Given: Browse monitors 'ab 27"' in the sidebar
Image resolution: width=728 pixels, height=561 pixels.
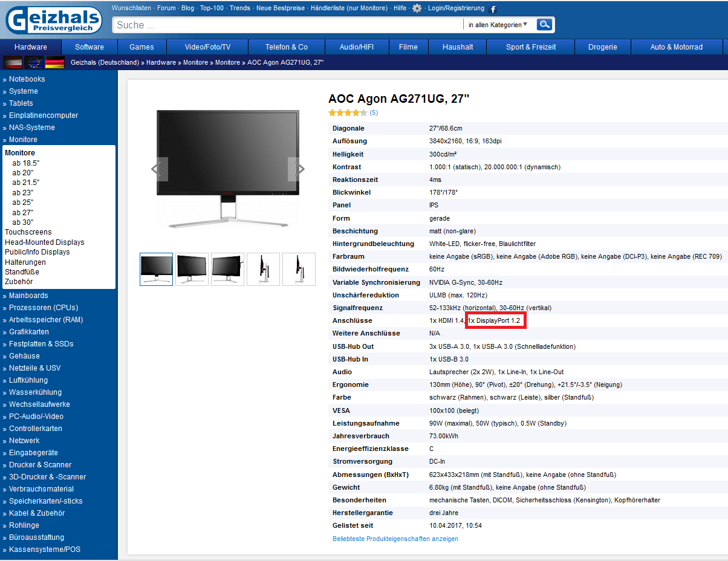Looking at the screenshot, I should pos(22,212).
